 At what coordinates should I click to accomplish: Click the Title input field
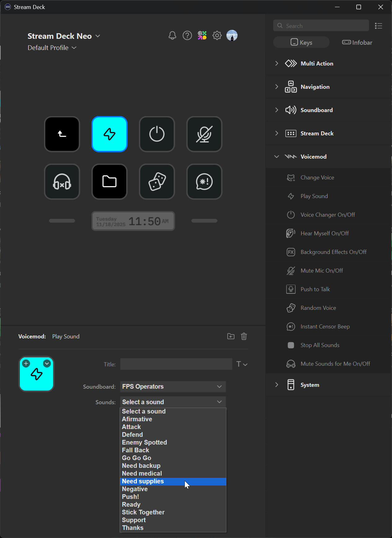click(176, 364)
